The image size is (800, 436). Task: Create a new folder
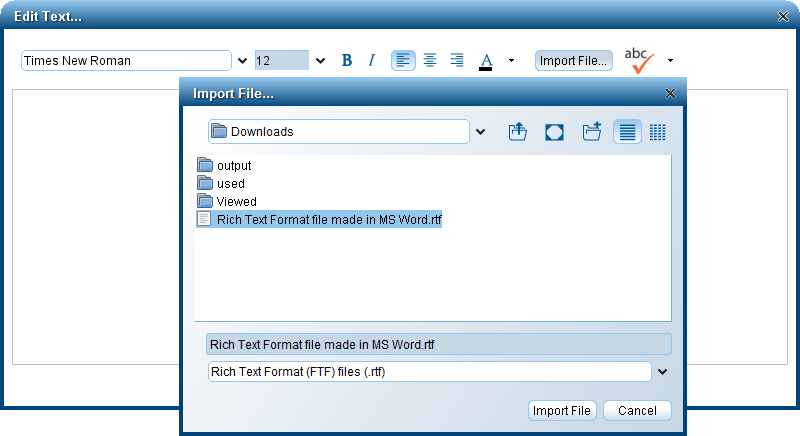[x=592, y=132]
